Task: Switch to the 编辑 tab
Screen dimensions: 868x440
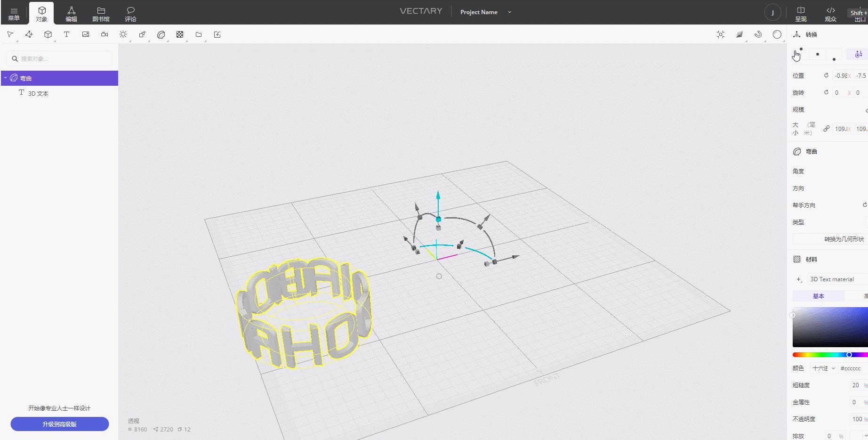Action: [72, 14]
